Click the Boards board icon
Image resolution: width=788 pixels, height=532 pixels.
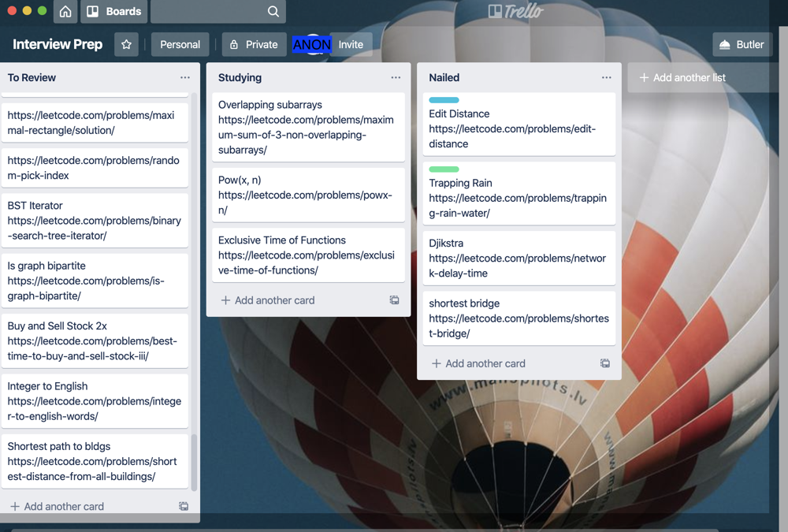(x=92, y=12)
